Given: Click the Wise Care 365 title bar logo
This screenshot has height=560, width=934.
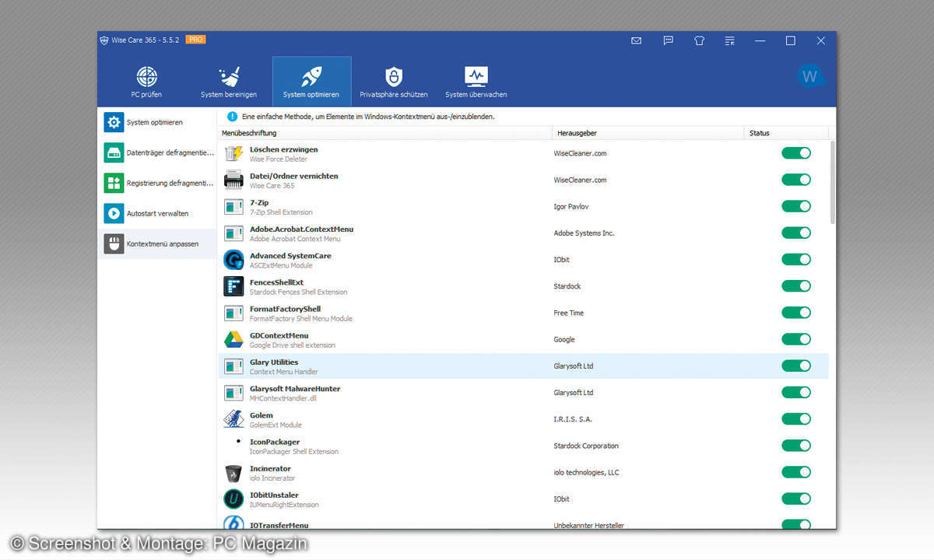Looking at the screenshot, I should (104, 40).
